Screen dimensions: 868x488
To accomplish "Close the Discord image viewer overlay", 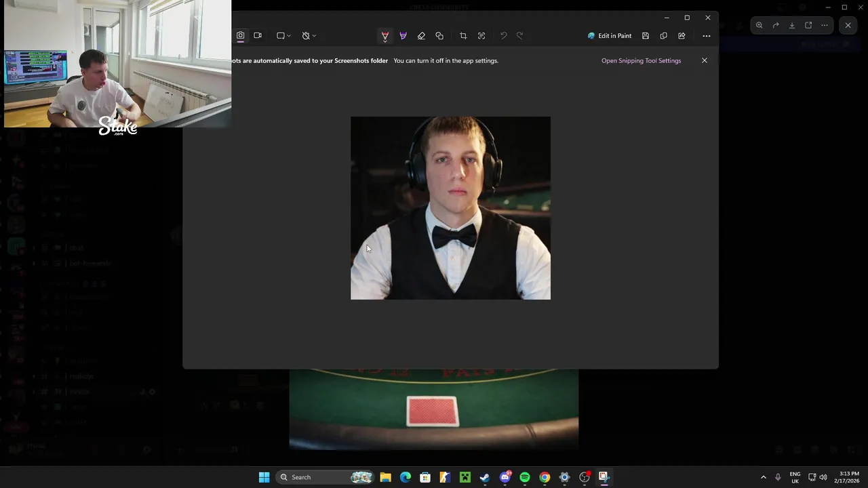I will pyautogui.click(x=848, y=25).
